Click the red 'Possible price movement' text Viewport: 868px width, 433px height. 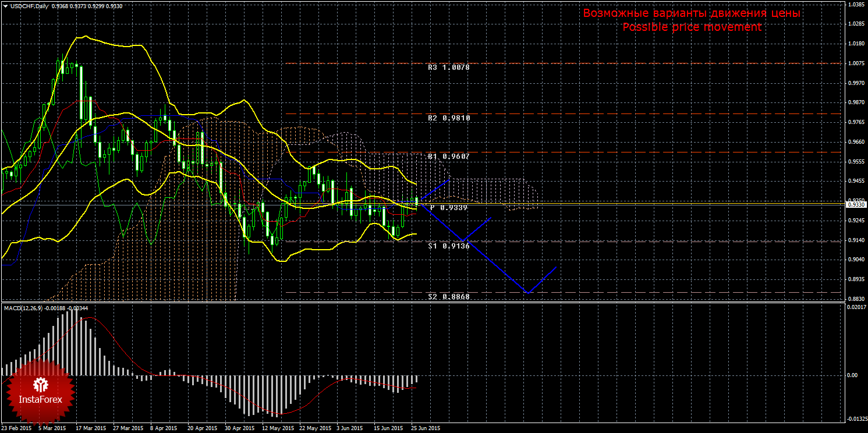(692, 27)
